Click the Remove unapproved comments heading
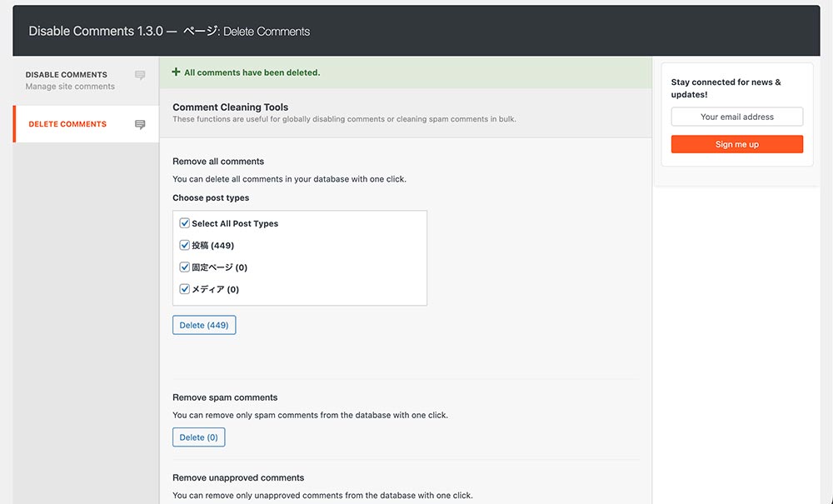Viewport: 833px width, 504px height. (x=238, y=478)
